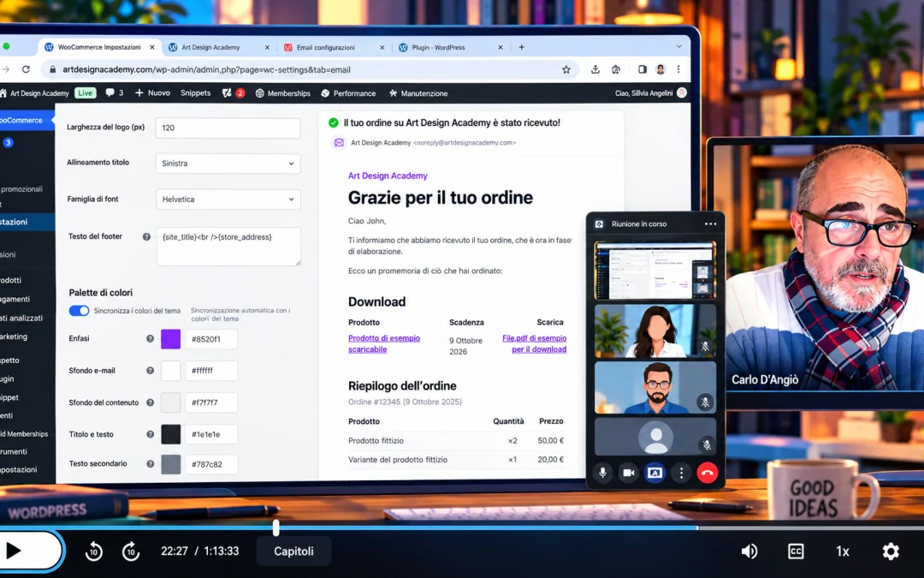Open video player settings gear
This screenshot has height=578, width=924.
point(891,551)
